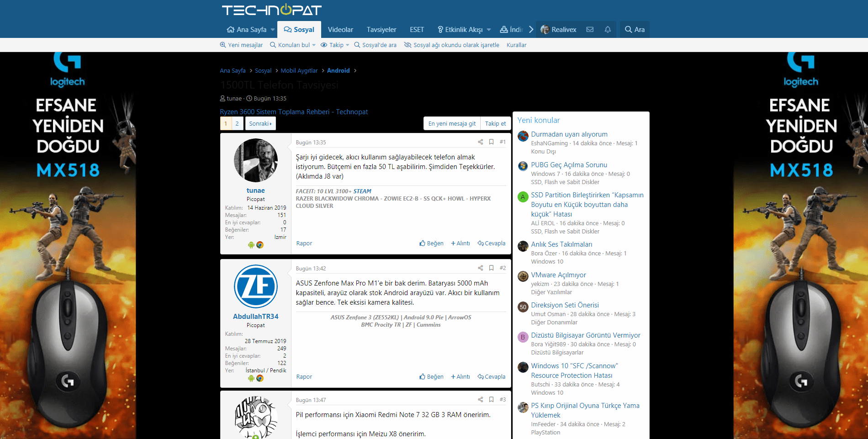
Task: Click En yeni mesaja git button
Action: tap(452, 124)
